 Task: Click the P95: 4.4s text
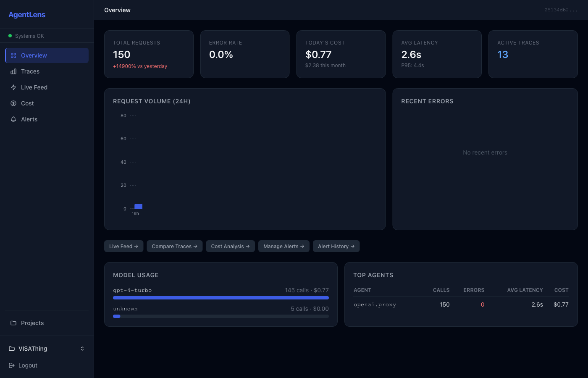click(412, 66)
